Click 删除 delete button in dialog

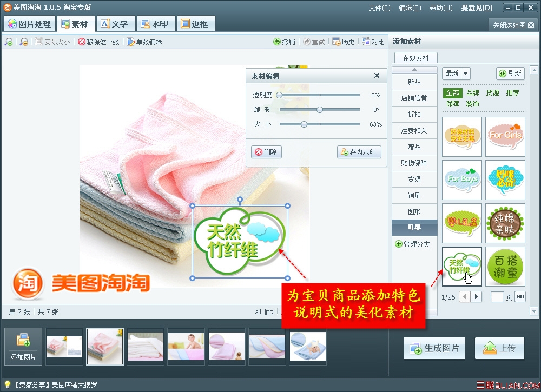coord(266,152)
